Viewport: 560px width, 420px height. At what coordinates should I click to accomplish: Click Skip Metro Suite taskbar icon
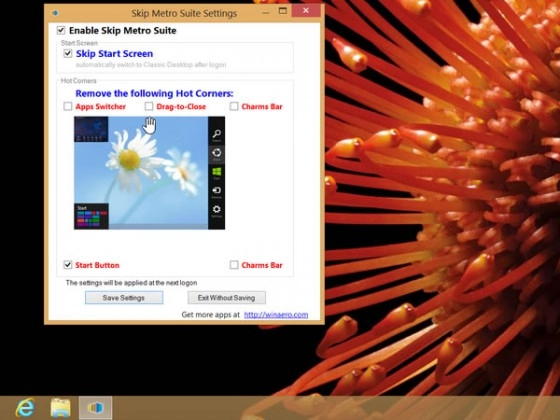[x=95, y=408]
